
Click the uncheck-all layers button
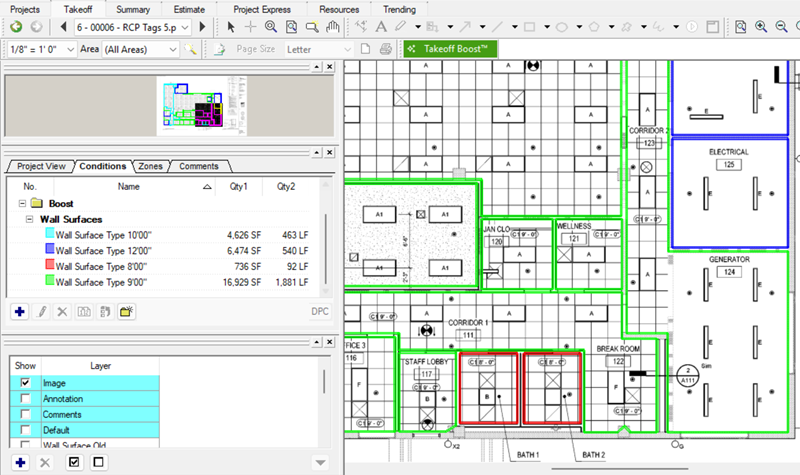98,462
